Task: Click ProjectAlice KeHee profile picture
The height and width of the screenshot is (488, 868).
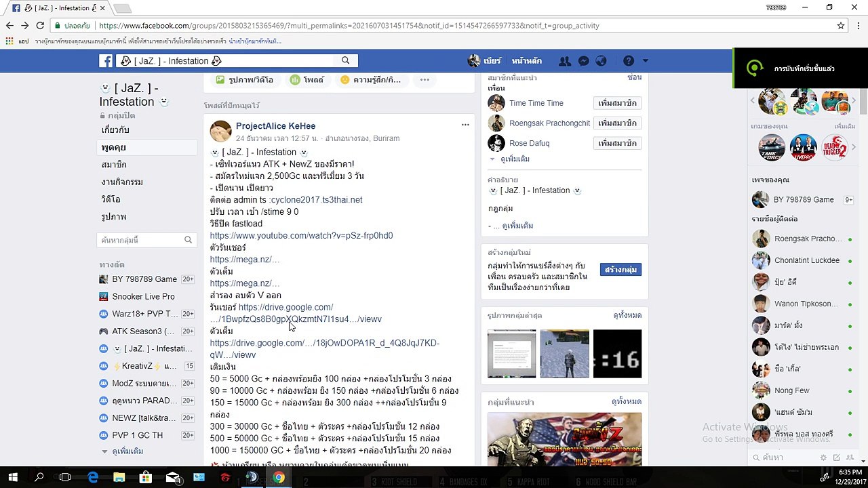Action: click(220, 131)
